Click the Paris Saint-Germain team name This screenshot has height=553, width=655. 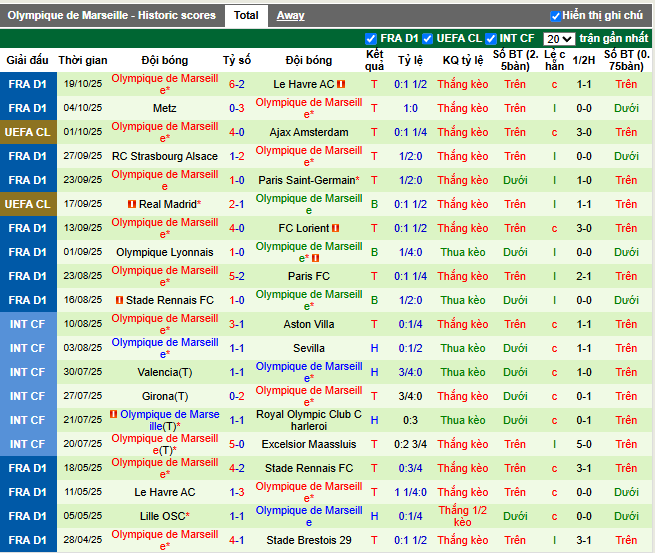(309, 180)
